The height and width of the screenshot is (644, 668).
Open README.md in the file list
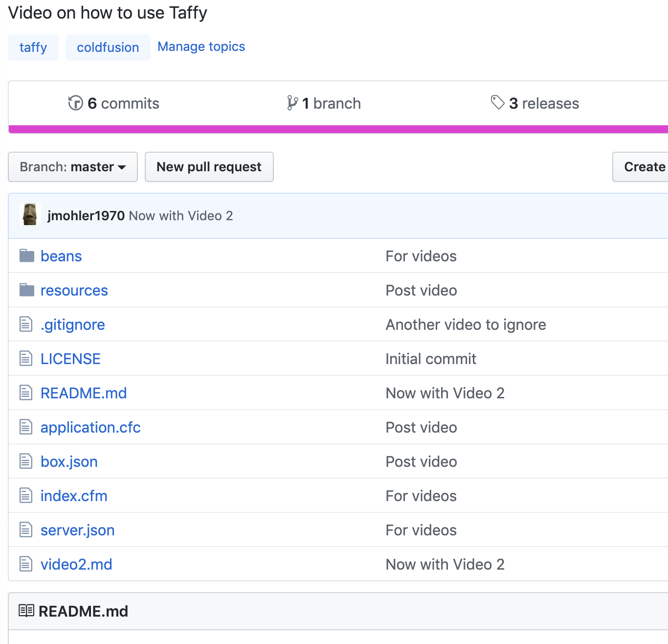(84, 393)
